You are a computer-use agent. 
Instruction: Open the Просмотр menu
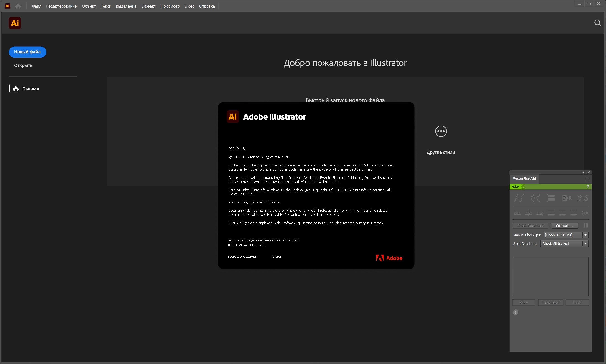click(x=170, y=6)
